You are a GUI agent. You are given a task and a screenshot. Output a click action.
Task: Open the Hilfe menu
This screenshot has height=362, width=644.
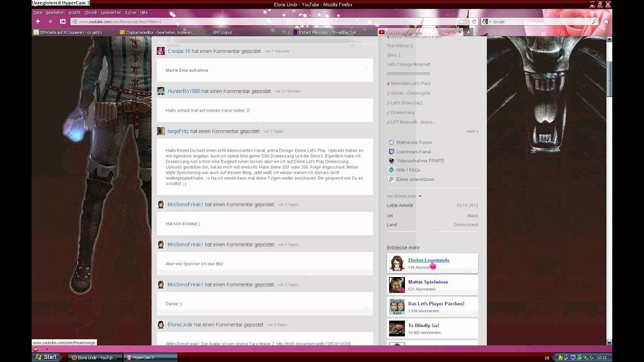(144, 12)
